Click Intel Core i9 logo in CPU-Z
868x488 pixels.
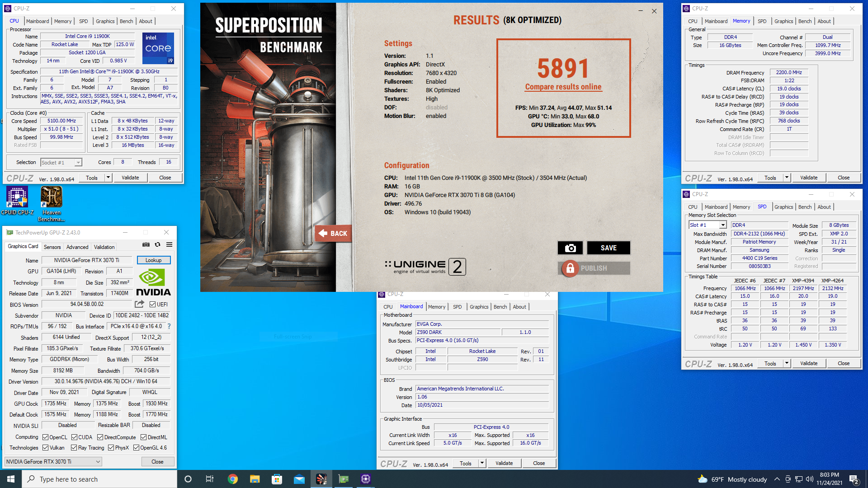point(158,48)
